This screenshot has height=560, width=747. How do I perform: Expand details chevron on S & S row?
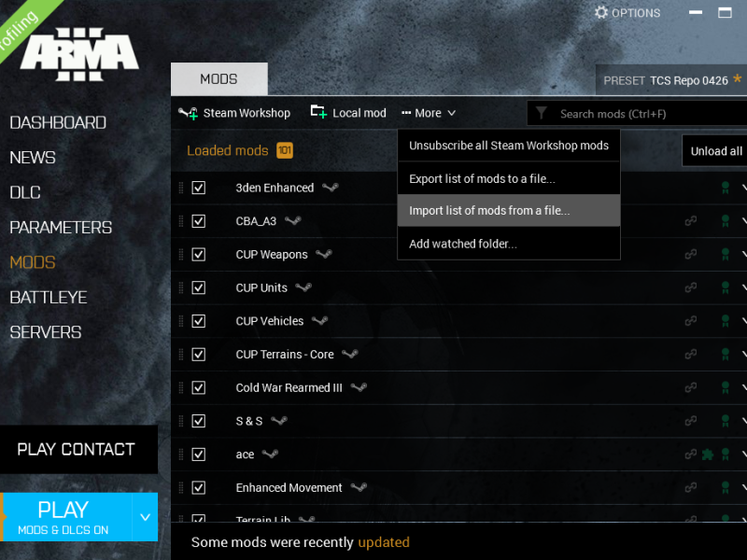[744, 421]
